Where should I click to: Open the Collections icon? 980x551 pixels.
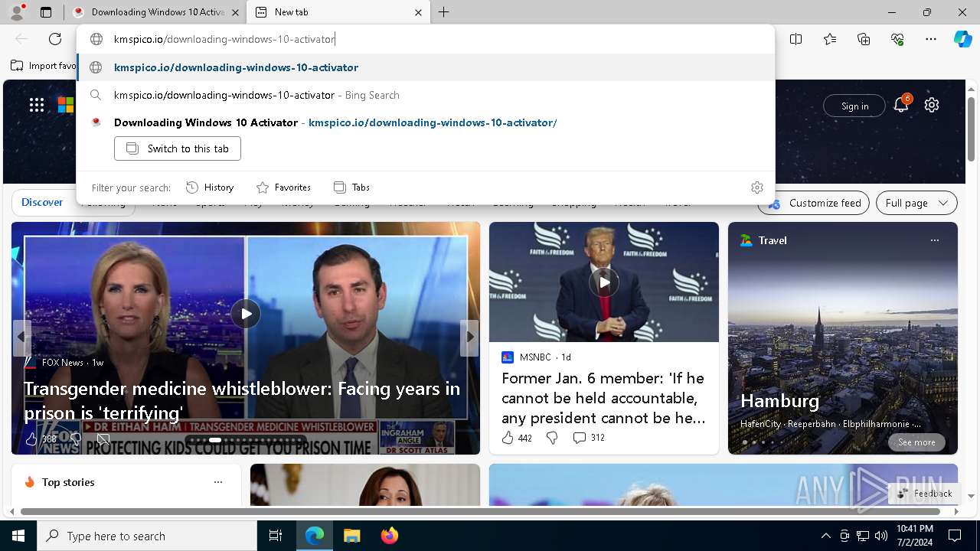[x=864, y=39]
